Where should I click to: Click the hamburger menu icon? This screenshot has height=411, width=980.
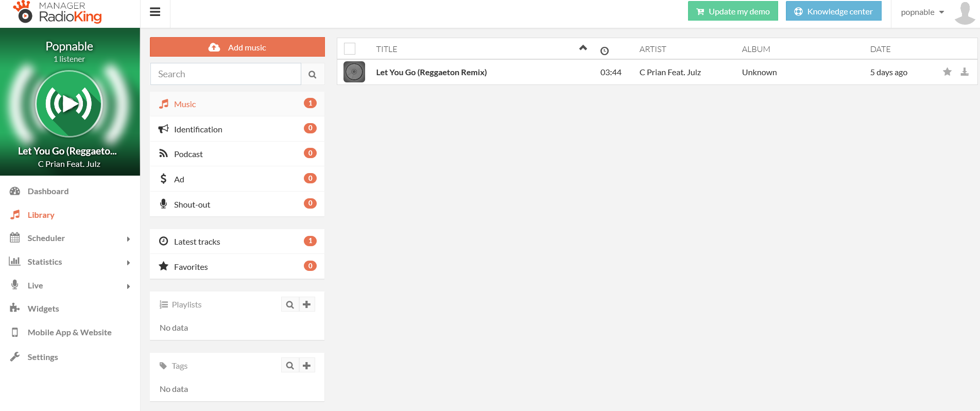click(155, 12)
